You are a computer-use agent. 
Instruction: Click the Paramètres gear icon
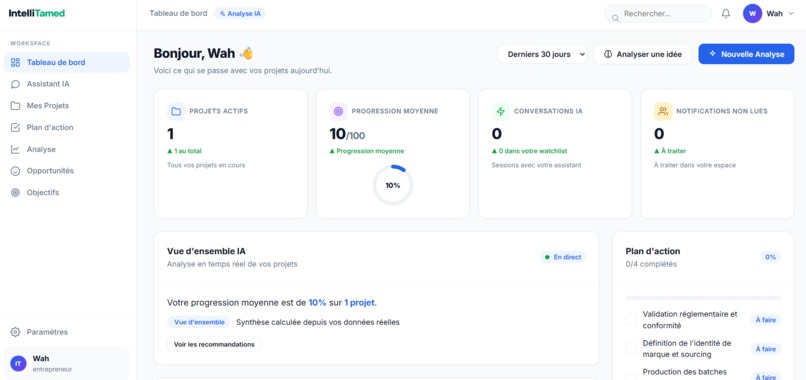[15, 332]
